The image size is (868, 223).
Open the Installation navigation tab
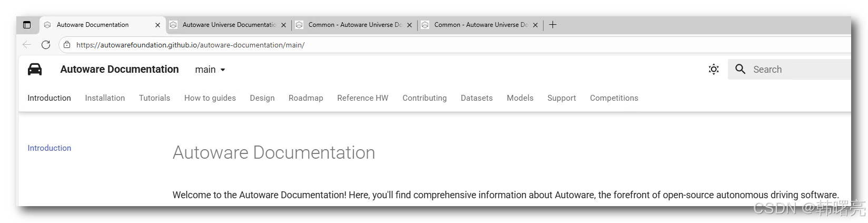click(105, 98)
